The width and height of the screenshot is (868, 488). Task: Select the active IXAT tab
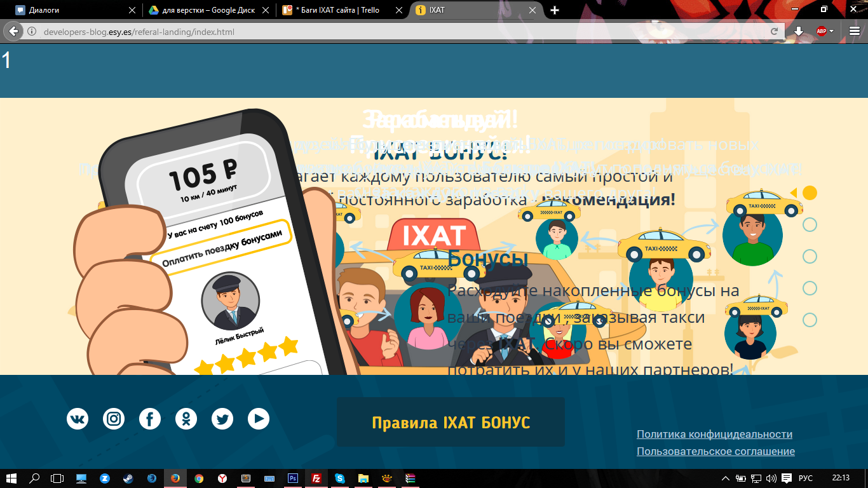point(477,10)
